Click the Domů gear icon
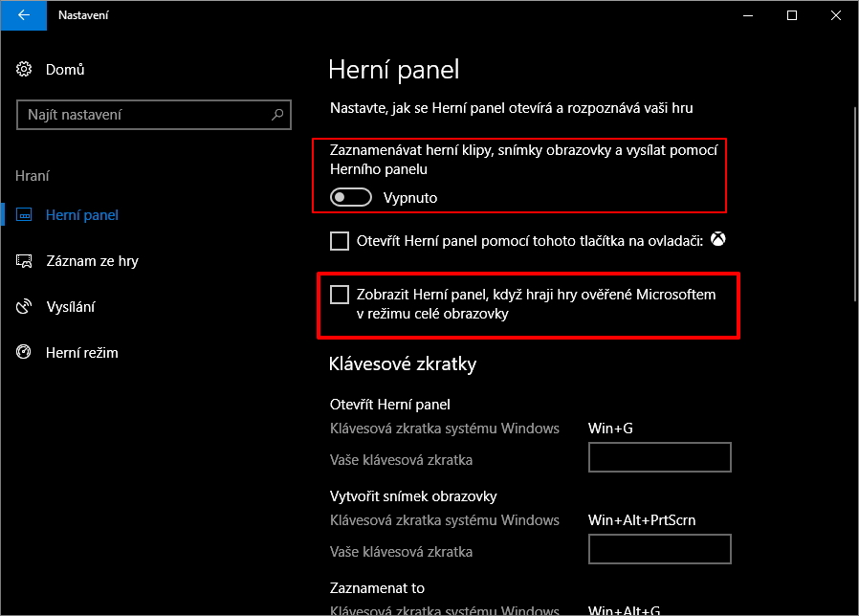The image size is (859, 616). 25,69
